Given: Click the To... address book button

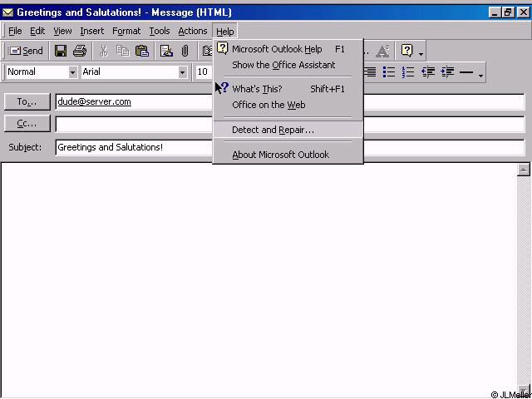Looking at the screenshot, I should pos(27,101).
